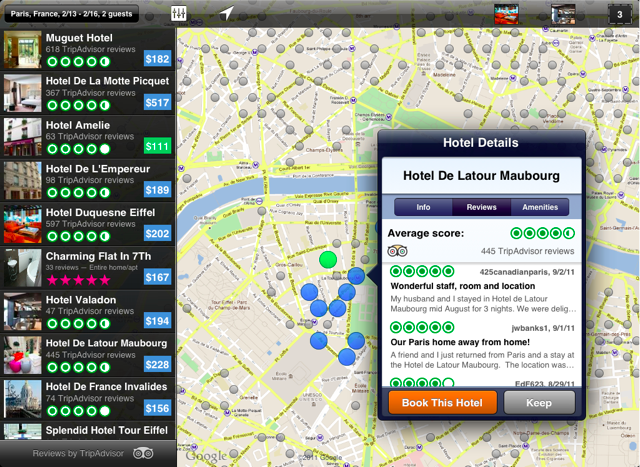Open Hotel Valadon photo thumbnail
The image size is (640, 467).
22,311
